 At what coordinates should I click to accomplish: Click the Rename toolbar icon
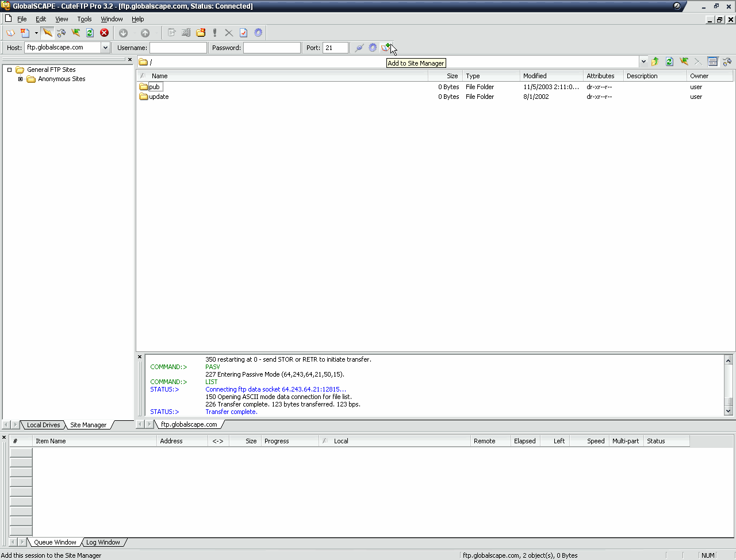186,33
